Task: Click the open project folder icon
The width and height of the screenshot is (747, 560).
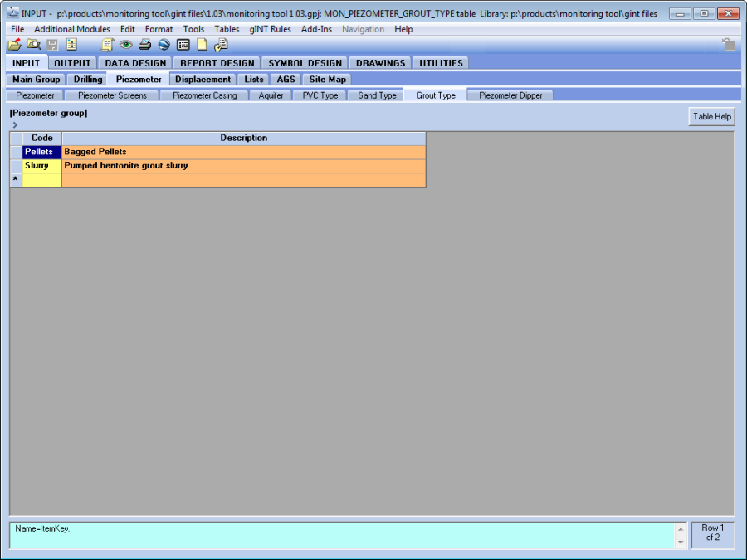Action: [x=14, y=45]
